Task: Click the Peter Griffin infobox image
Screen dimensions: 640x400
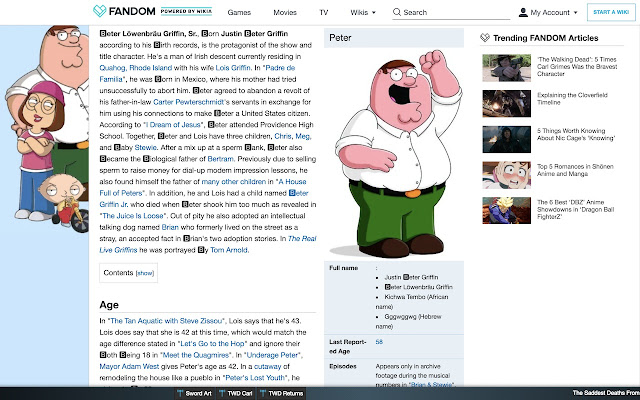Action: (x=394, y=154)
